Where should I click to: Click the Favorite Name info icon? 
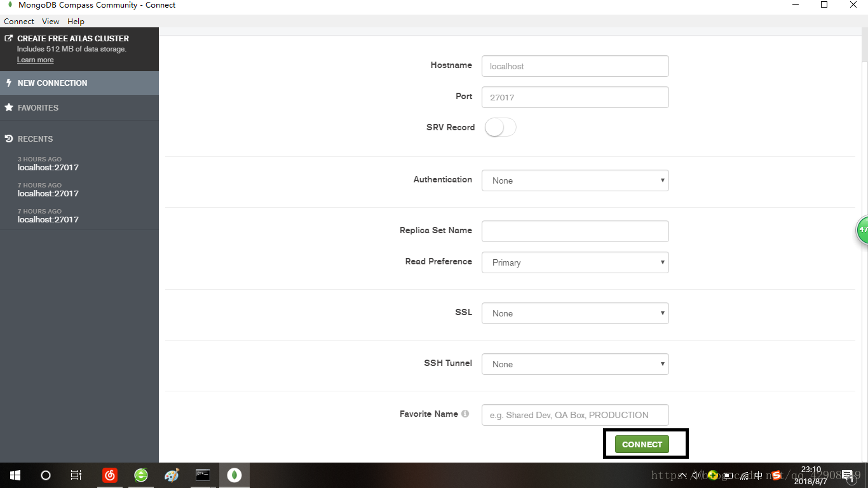465,414
